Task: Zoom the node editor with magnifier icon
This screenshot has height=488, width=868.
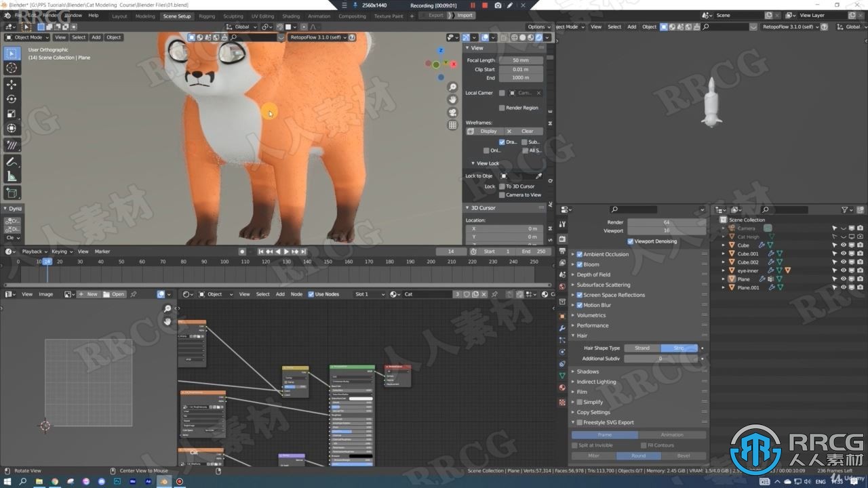Action: [167, 309]
